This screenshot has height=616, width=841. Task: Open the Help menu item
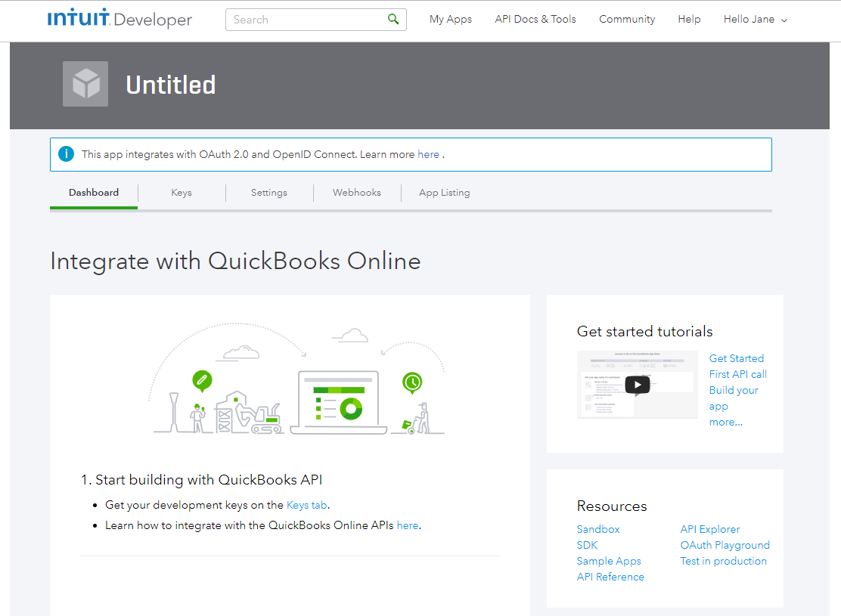click(688, 20)
